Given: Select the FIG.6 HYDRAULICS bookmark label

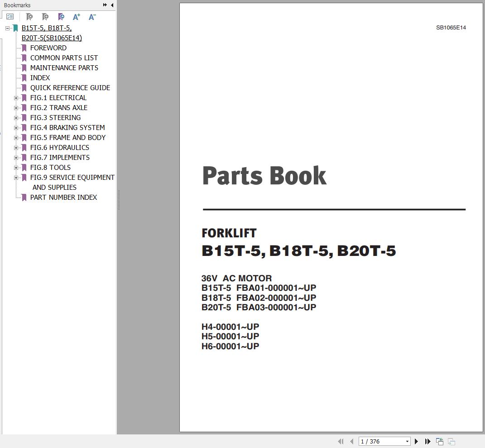Looking at the screenshot, I should [x=60, y=148].
